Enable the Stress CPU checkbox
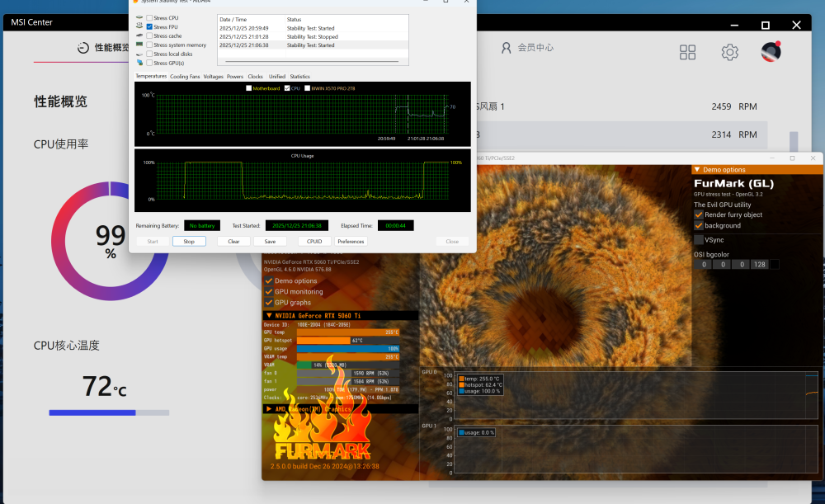Screen dimensions: 825x504 tap(149, 17)
